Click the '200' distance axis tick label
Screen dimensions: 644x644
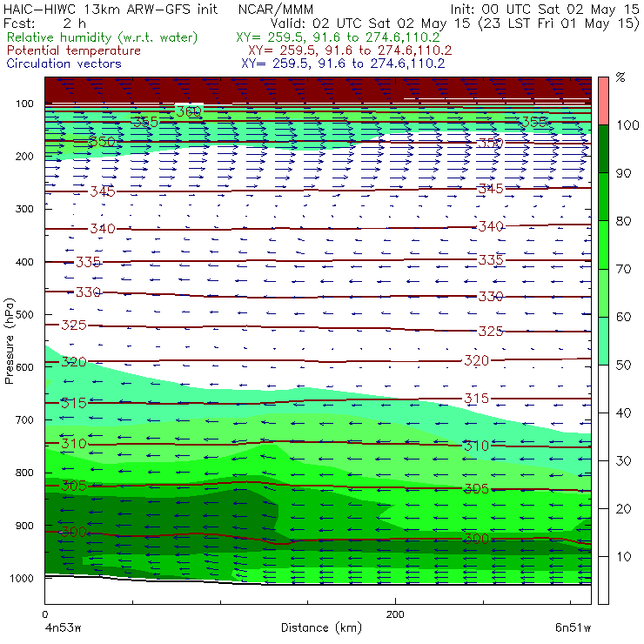395,614
